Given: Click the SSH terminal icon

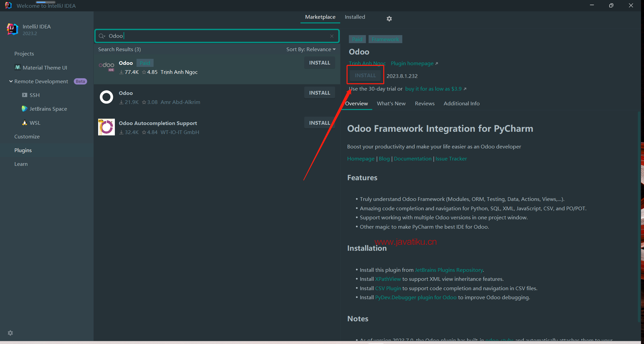Looking at the screenshot, I should pos(25,95).
